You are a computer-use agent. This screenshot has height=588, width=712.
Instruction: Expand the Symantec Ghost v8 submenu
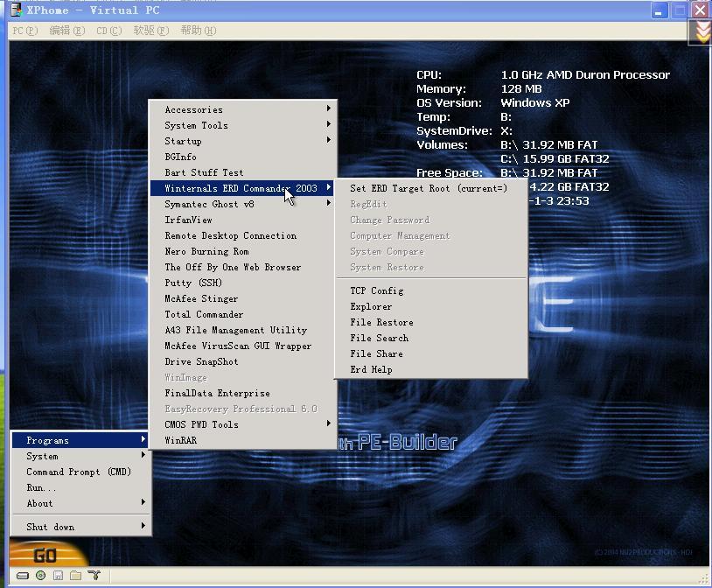(x=243, y=204)
